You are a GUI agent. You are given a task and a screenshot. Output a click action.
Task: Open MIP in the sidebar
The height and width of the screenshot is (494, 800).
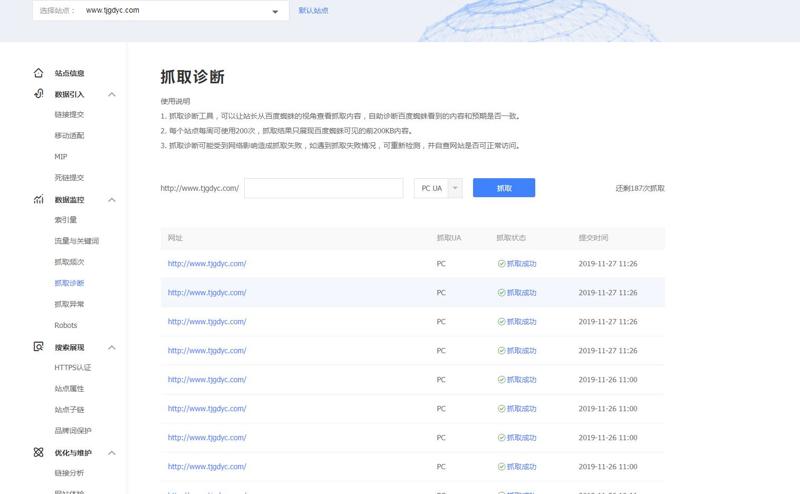(61, 157)
